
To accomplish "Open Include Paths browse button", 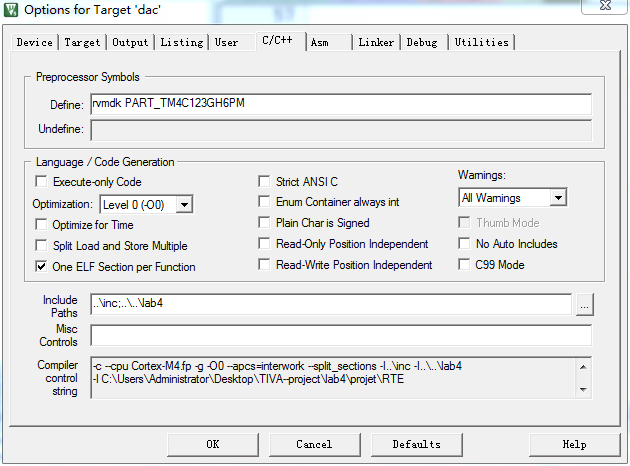I will [x=585, y=305].
